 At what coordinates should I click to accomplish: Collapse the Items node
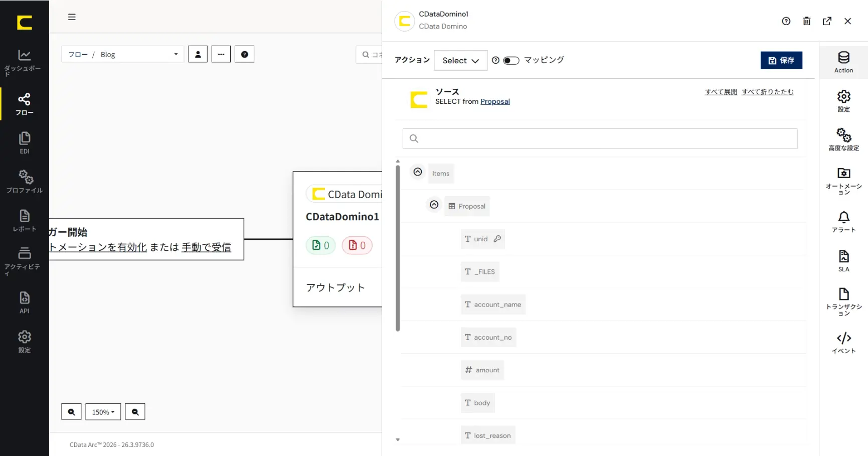click(x=418, y=172)
